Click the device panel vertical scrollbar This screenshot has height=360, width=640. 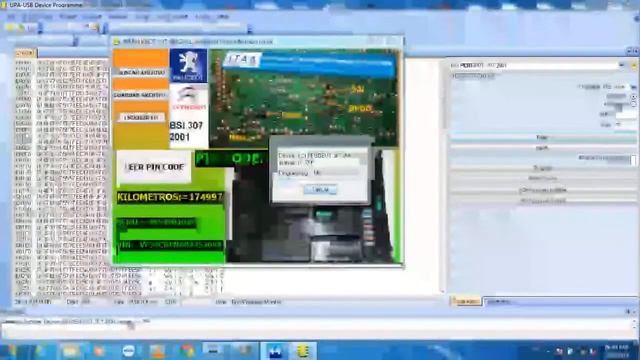tap(444, 176)
